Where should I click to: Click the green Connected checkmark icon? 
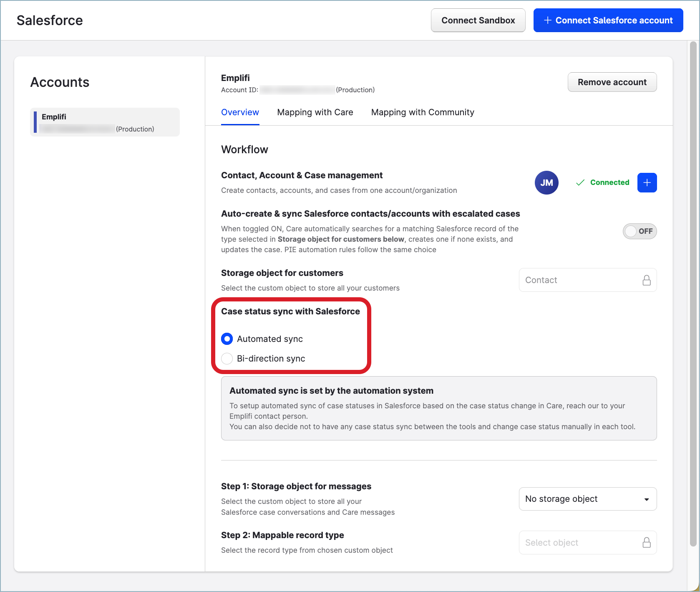580,182
